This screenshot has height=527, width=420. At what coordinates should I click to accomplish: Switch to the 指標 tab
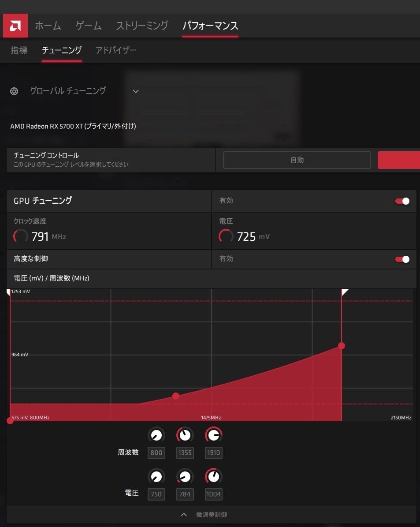pyautogui.click(x=19, y=50)
